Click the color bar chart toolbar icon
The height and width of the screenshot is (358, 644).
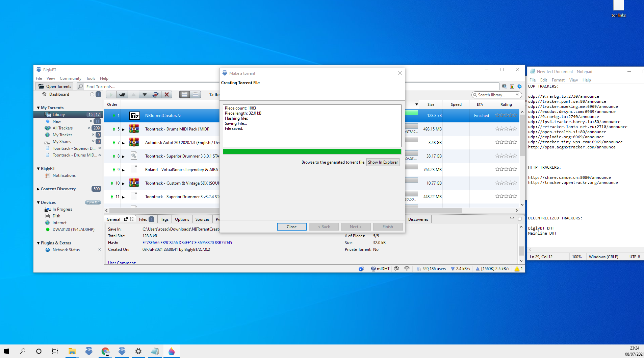point(512,87)
